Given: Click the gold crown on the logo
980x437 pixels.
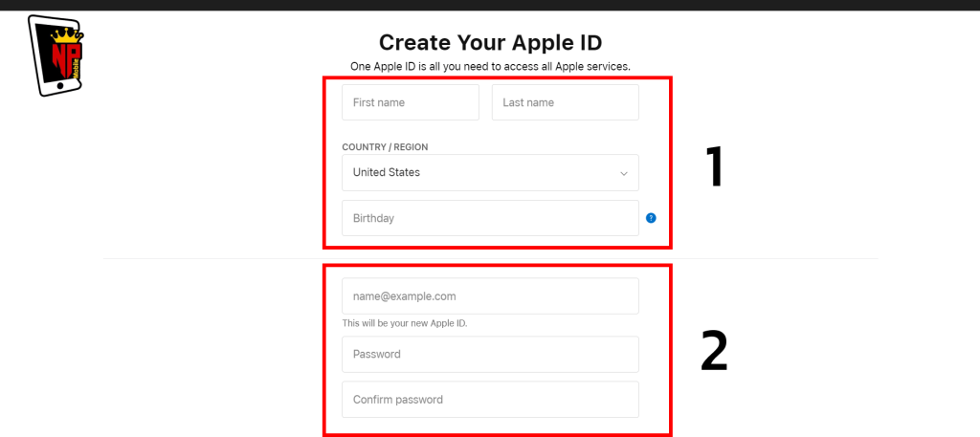Looking at the screenshot, I should pos(66,35).
